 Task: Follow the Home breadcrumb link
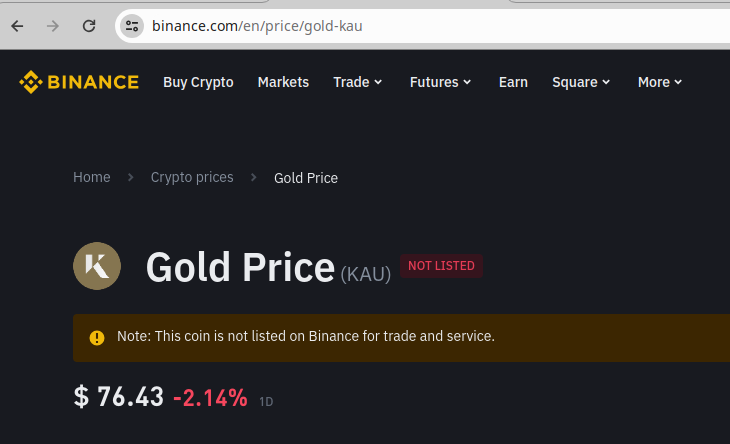click(x=92, y=177)
